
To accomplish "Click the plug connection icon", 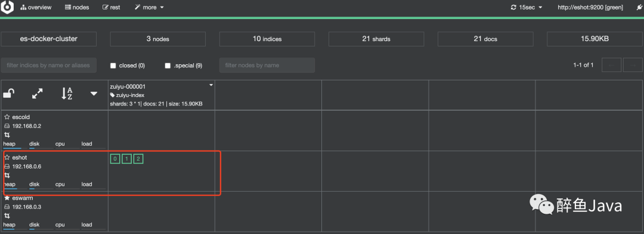I will pyautogui.click(x=639, y=7).
